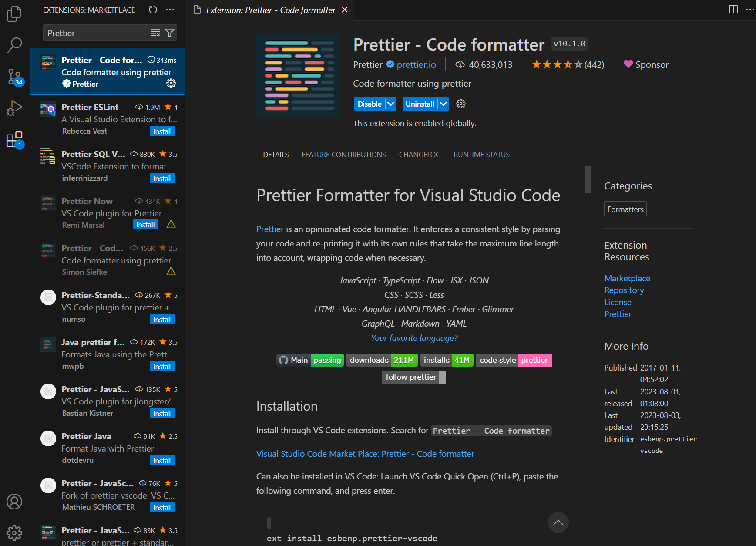The width and height of the screenshot is (756, 546).
Task: Click the Sponsor link
Action: coord(646,65)
